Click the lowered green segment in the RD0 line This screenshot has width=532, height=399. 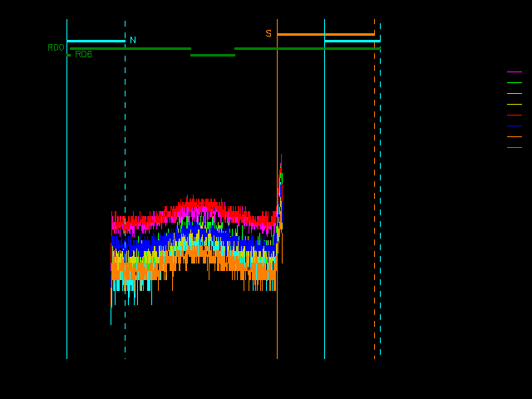pyautogui.click(x=213, y=55)
